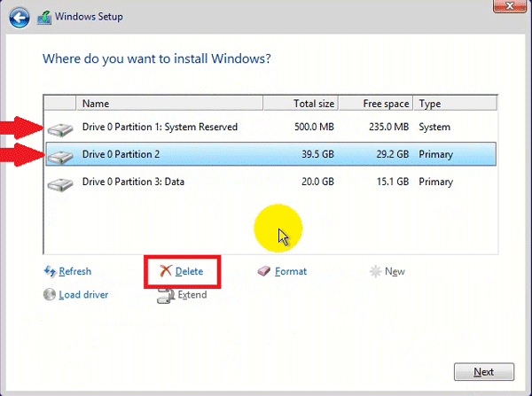532x396 pixels.
Task: Click the back arrow button in title bar
Action: (20, 17)
